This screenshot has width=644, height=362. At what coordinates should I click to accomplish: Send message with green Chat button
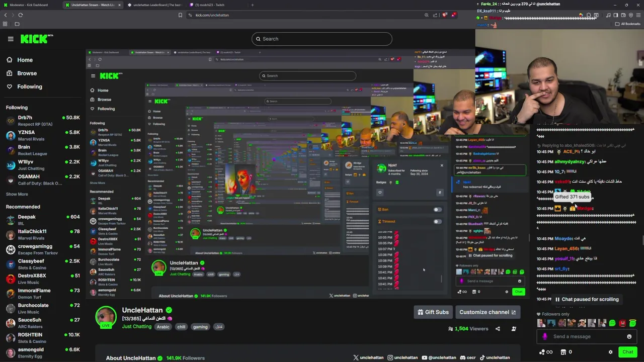tap(627, 352)
